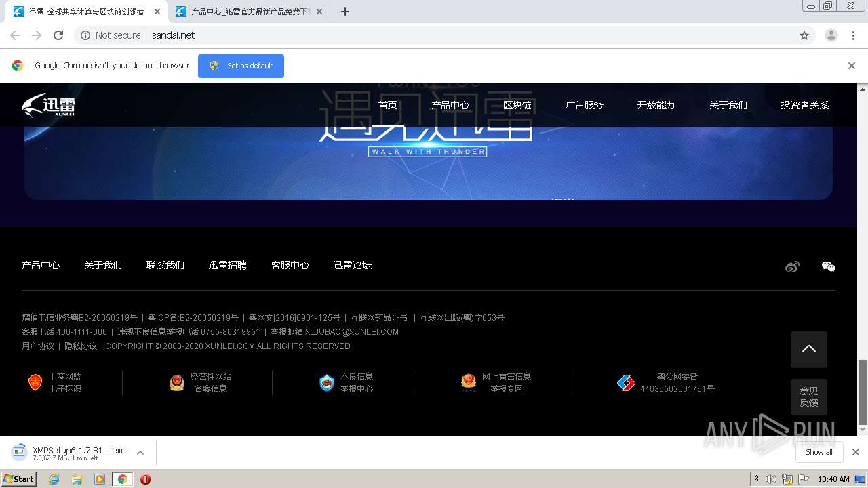This screenshot has height=488, width=868.
Task: Open footer link 客服中心
Action: coord(290,265)
